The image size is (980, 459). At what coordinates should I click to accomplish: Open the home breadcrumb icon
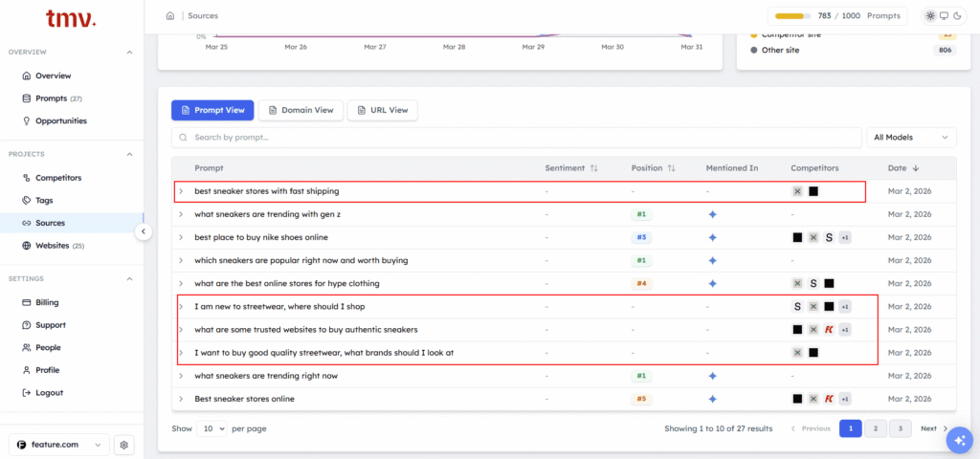point(170,15)
